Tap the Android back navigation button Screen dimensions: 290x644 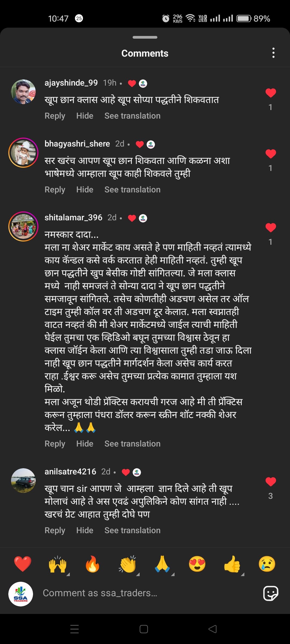213,629
